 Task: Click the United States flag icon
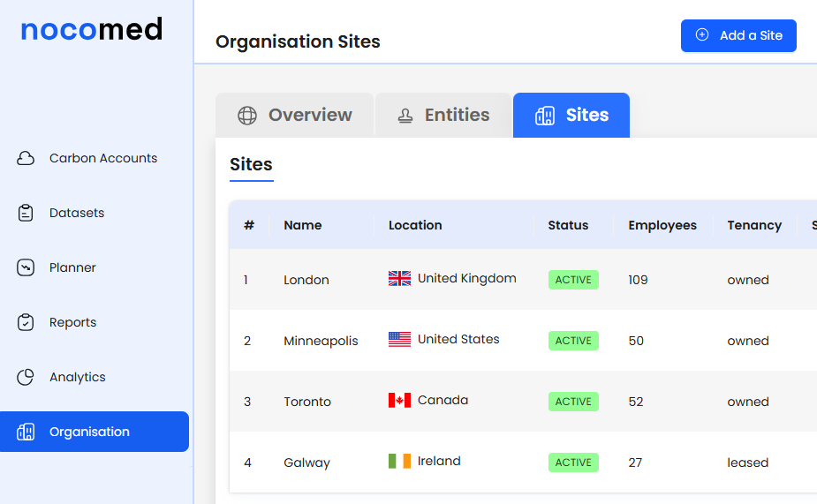coord(399,340)
